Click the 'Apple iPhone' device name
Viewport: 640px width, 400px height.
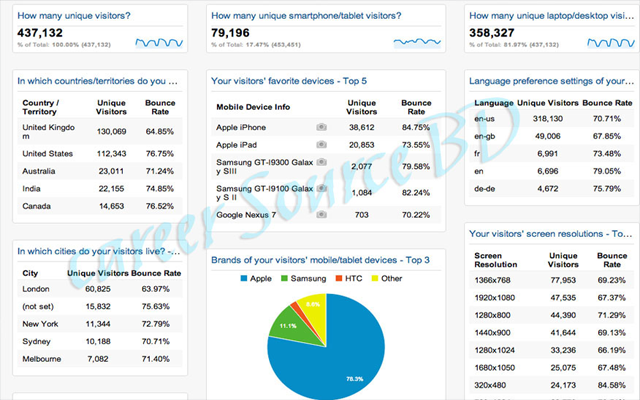coord(241,127)
